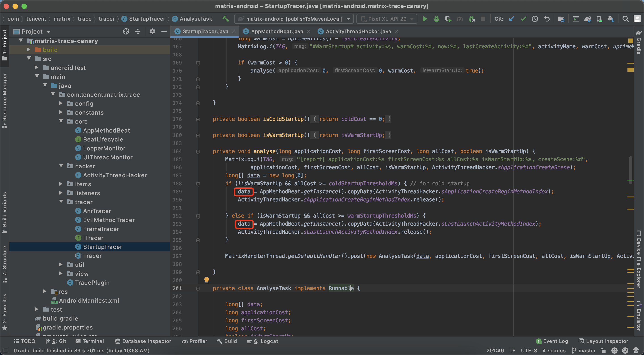
Task: Click the yellow inspection indicator top-right
Action: tap(631, 41)
